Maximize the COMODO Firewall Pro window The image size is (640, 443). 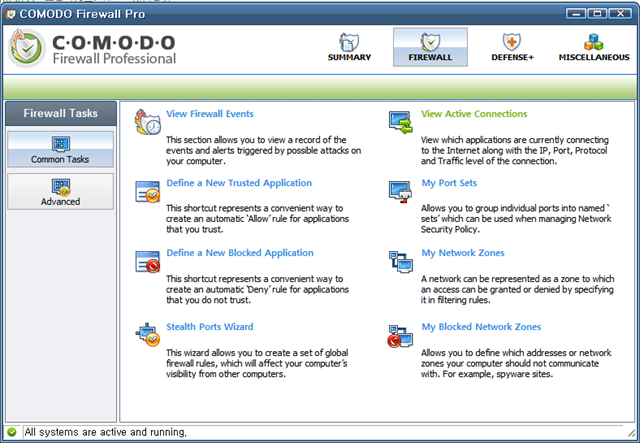click(597, 13)
